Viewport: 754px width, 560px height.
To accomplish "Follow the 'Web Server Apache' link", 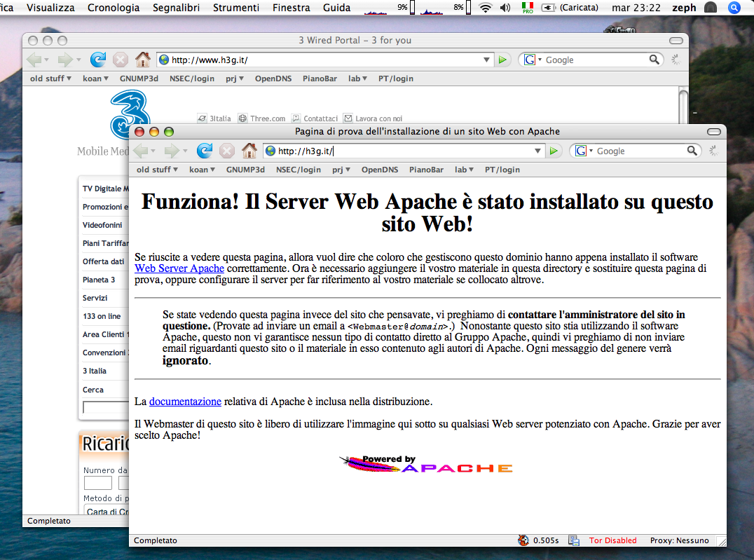I will tap(179, 268).
